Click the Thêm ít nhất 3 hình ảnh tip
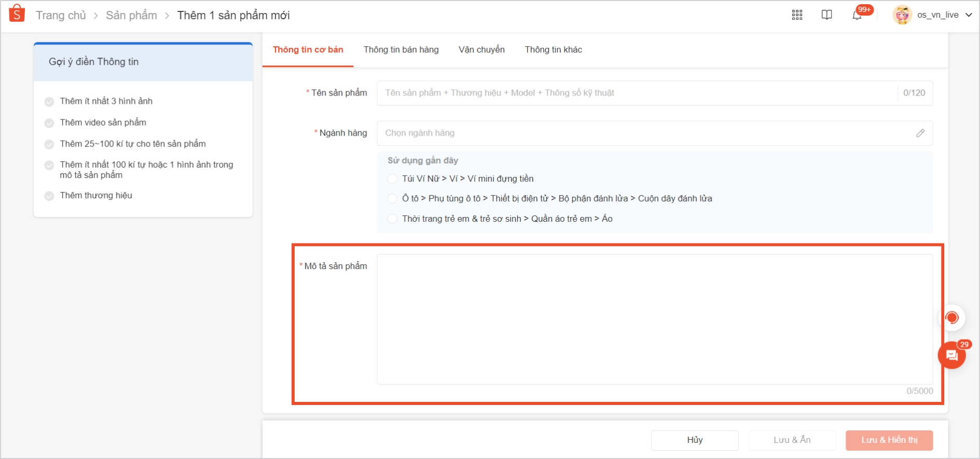Screen dimensions: 980x459 [x=106, y=101]
